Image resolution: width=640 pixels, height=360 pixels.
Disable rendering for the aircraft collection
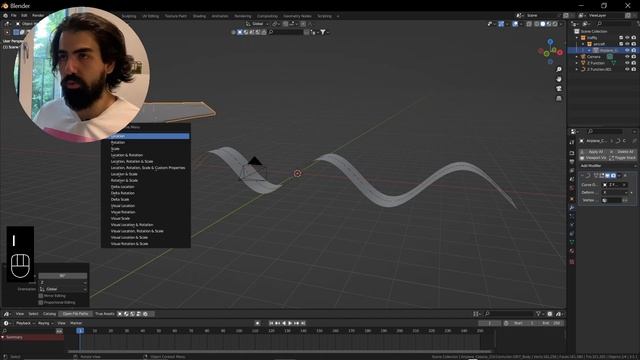(x=633, y=44)
